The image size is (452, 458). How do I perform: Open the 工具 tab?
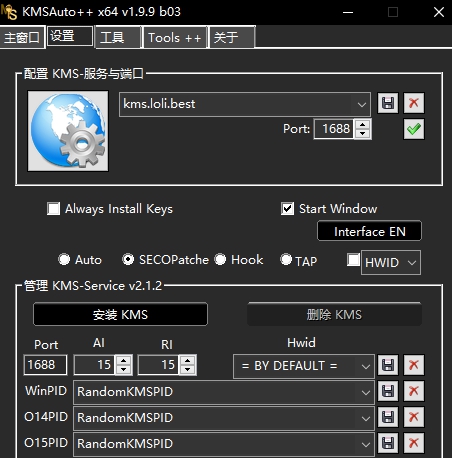click(x=118, y=37)
